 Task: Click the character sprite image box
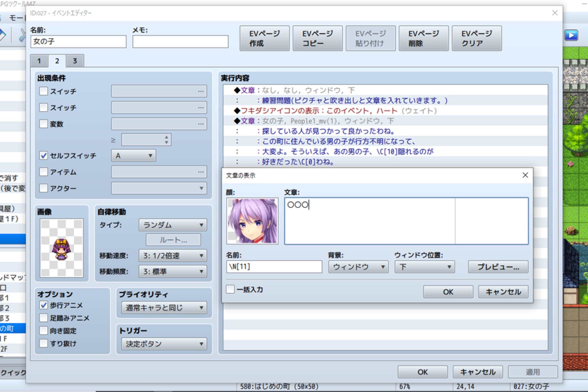(61, 248)
